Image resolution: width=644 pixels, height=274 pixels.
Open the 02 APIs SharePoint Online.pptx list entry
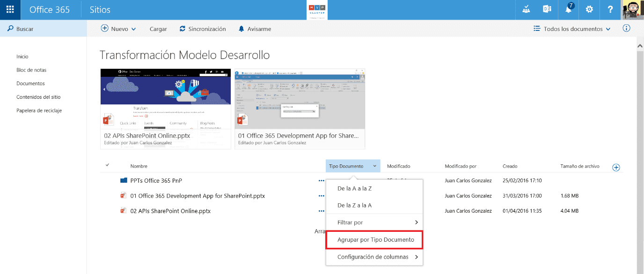pos(171,211)
